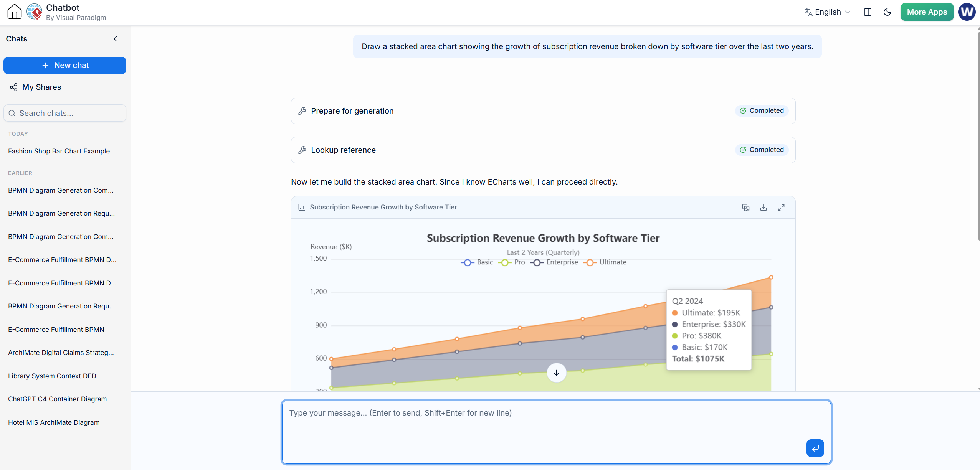The image size is (980, 470).
Task: Toggle Pro series in legend
Action: (x=512, y=262)
